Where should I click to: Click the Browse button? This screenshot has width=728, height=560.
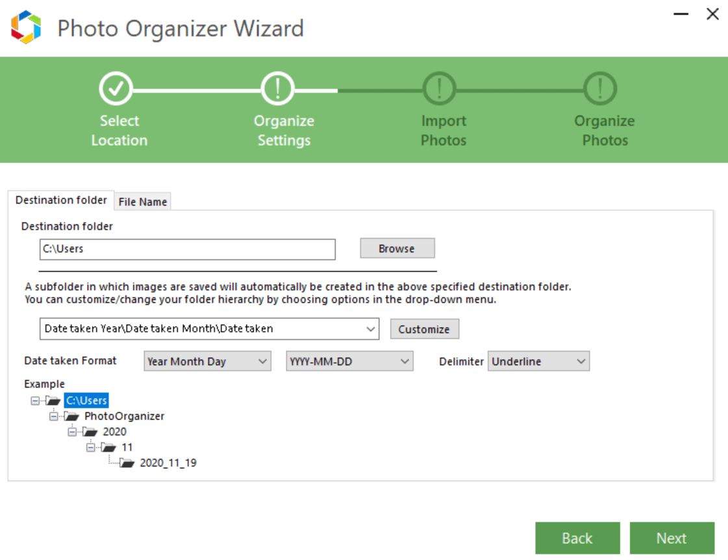pos(397,248)
